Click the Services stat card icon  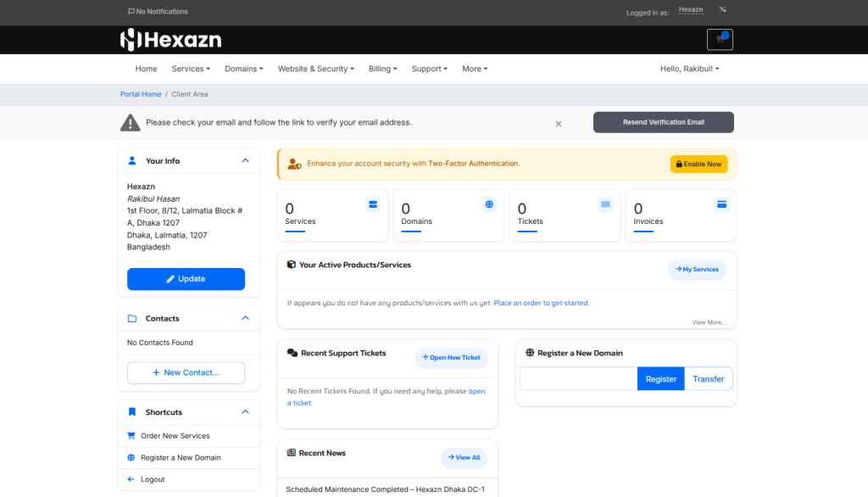(x=373, y=204)
